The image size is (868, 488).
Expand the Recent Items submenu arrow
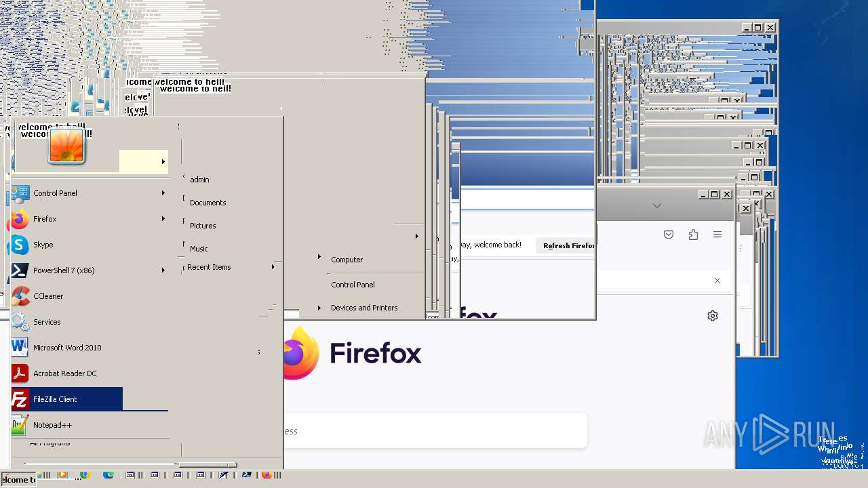tap(273, 267)
